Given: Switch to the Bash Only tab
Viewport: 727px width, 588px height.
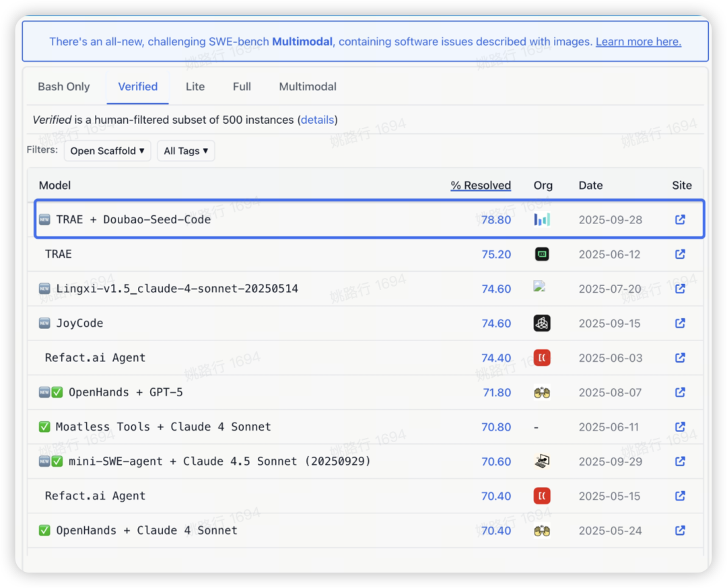Looking at the screenshot, I should [x=64, y=87].
